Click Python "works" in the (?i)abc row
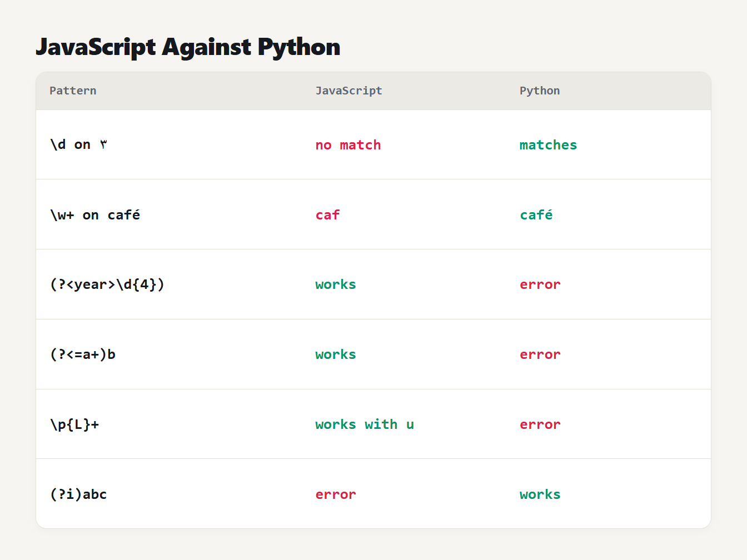 540,494
